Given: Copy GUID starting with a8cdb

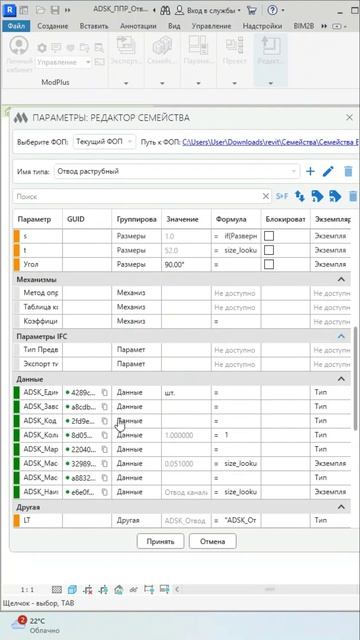Looking at the screenshot, I should click(x=104, y=407).
